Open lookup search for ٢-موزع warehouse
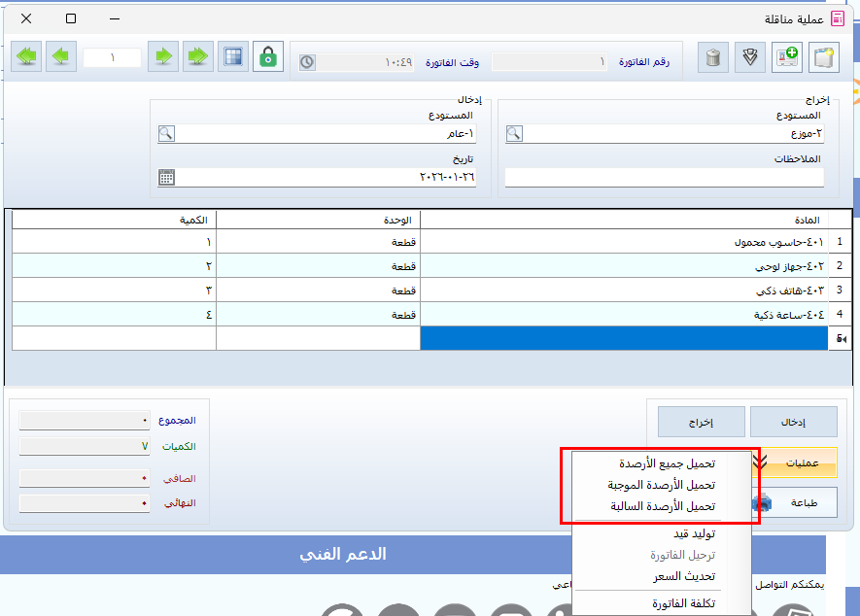Screen dimensions: 860x616 coord(514,134)
